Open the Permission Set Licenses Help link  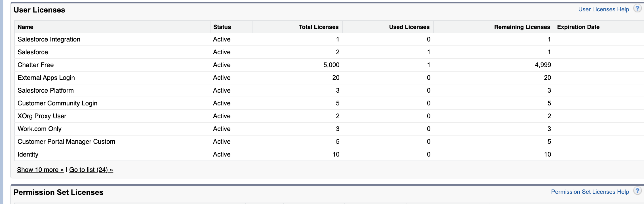pos(590,192)
